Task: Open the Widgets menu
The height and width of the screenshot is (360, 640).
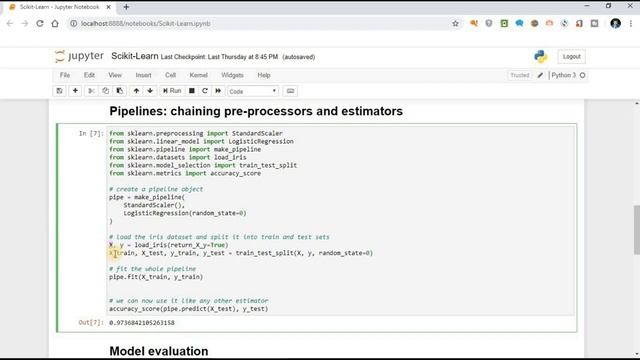Action: 232,75
